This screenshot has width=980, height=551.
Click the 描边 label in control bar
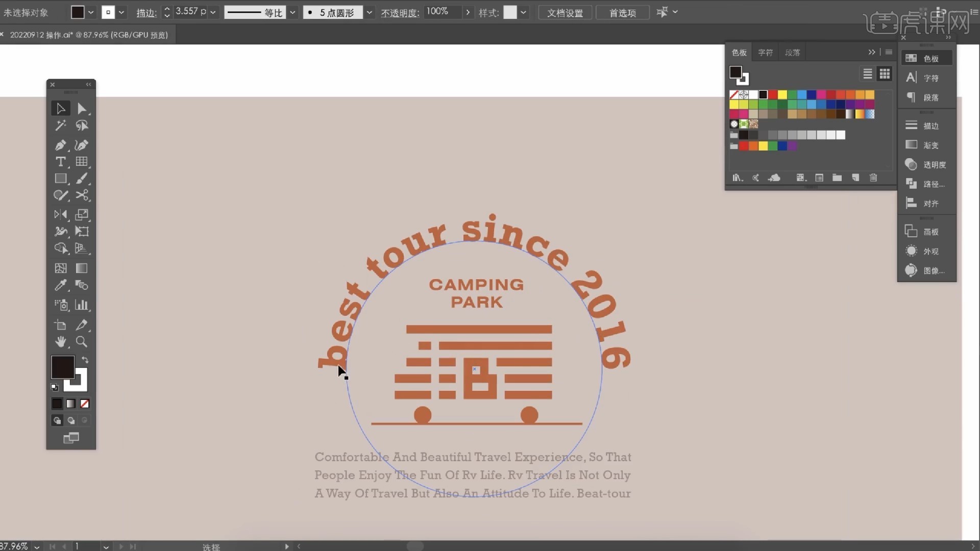click(x=146, y=13)
